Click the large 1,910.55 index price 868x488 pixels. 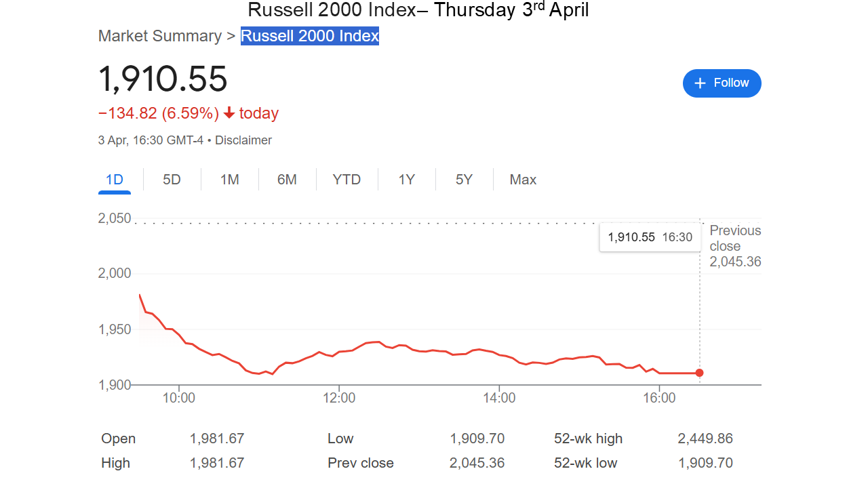[x=163, y=79]
